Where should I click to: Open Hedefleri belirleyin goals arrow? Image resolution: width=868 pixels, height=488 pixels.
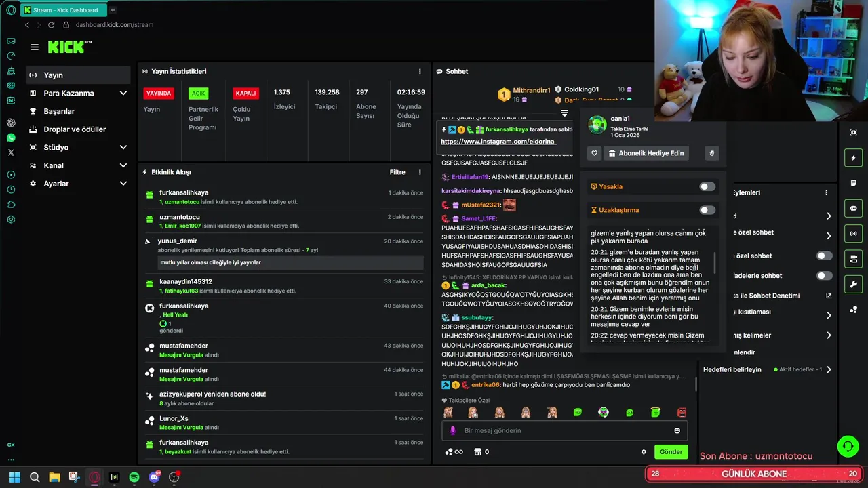coord(829,369)
